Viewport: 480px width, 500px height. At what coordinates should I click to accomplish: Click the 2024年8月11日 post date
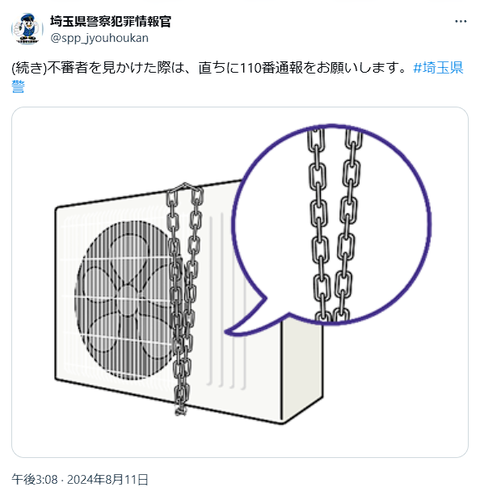click(x=108, y=480)
